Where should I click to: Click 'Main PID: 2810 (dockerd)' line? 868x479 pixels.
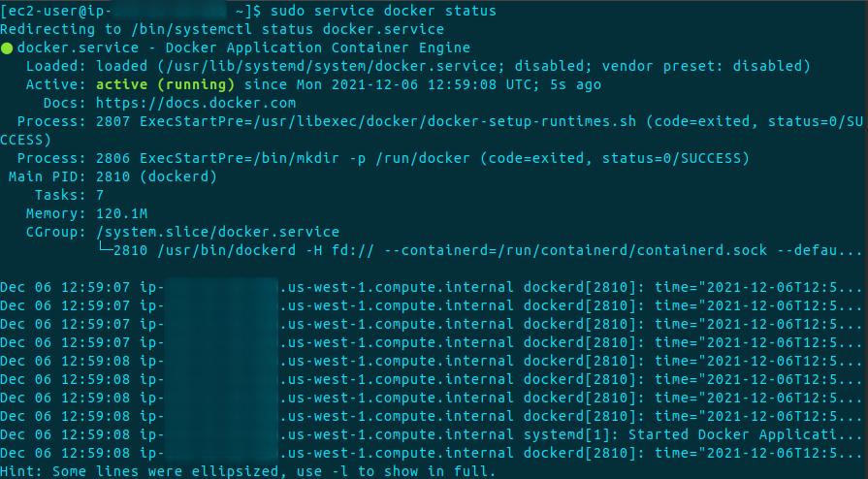coord(113,177)
